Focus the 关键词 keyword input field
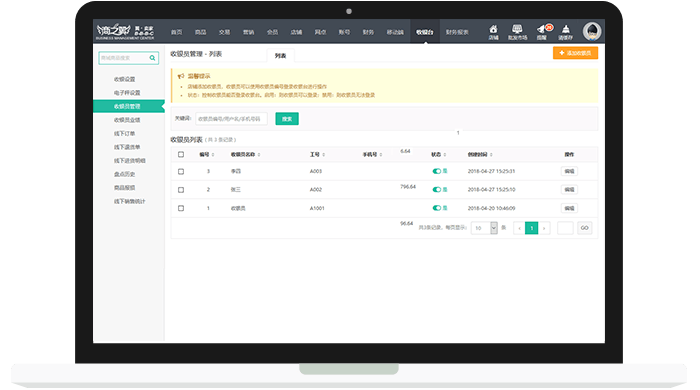The image size is (700, 390). tap(231, 119)
